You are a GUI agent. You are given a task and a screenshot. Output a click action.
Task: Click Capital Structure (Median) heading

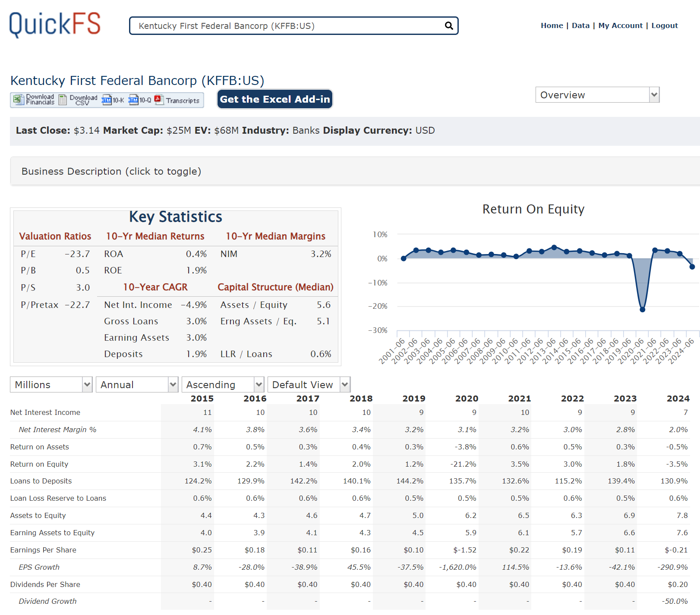(x=275, y=287)
